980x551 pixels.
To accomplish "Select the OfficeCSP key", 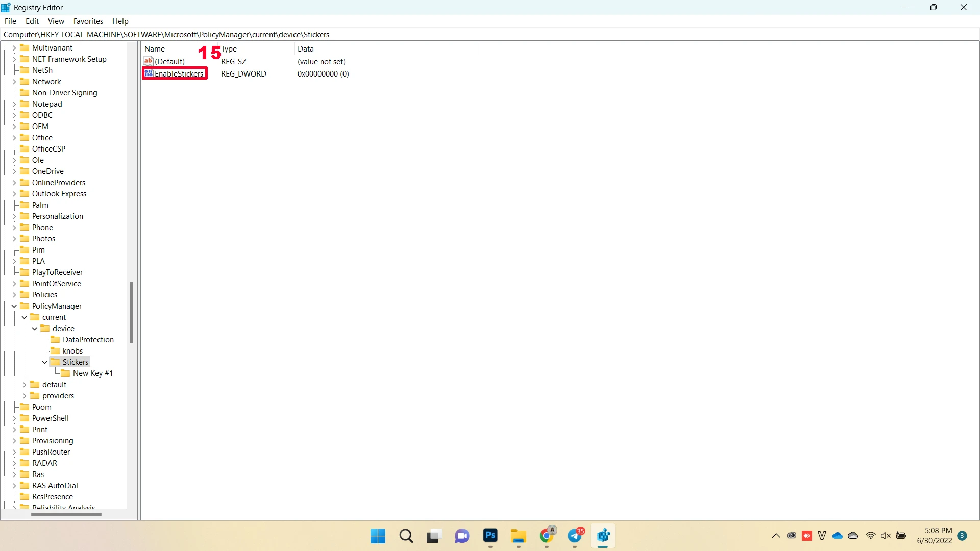I will point(48,149).
